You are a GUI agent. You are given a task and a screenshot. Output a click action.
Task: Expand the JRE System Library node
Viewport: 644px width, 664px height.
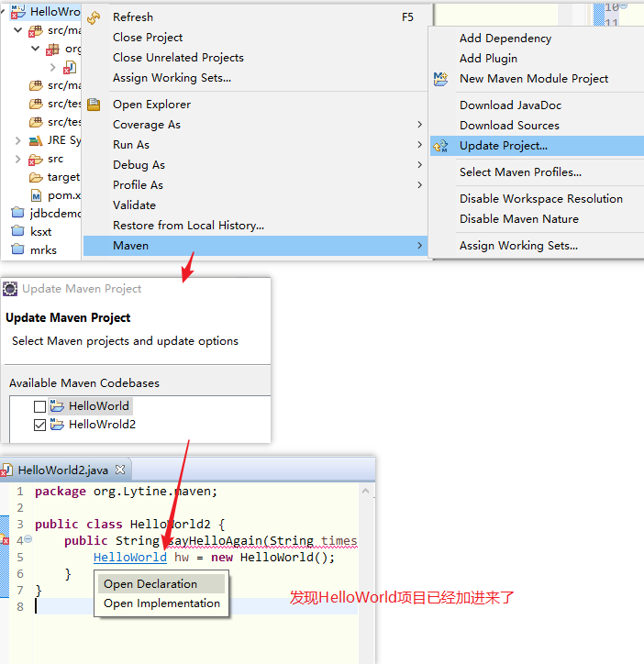coord(17,140)
